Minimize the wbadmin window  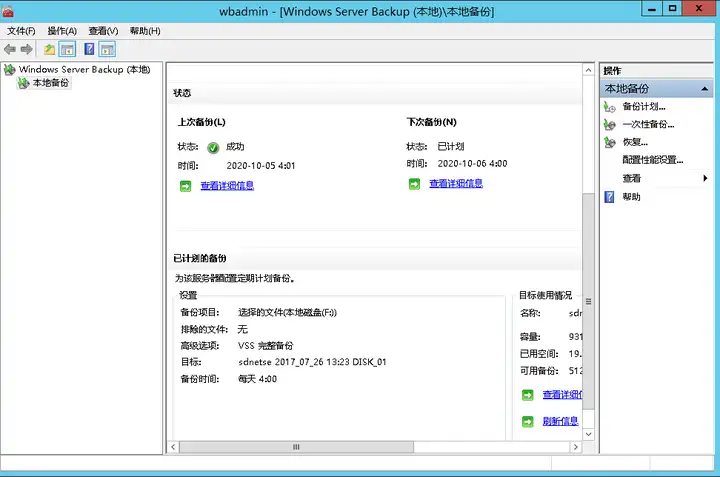652,9
